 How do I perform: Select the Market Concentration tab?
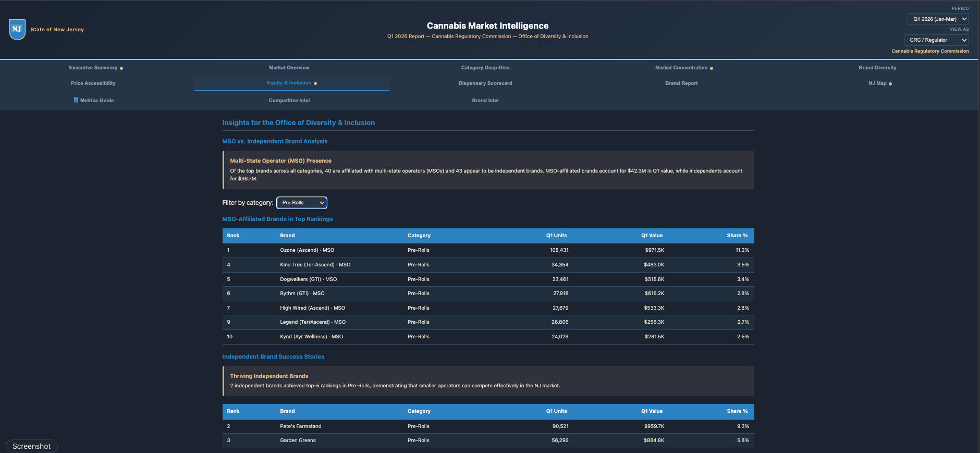[681, 68]
